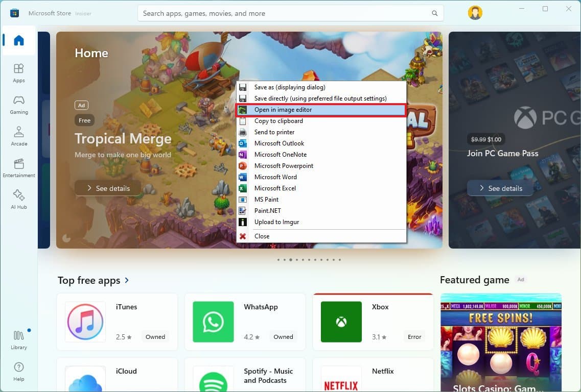Select Copy to clipboard menu entry
581x392 pixels.
278,121
